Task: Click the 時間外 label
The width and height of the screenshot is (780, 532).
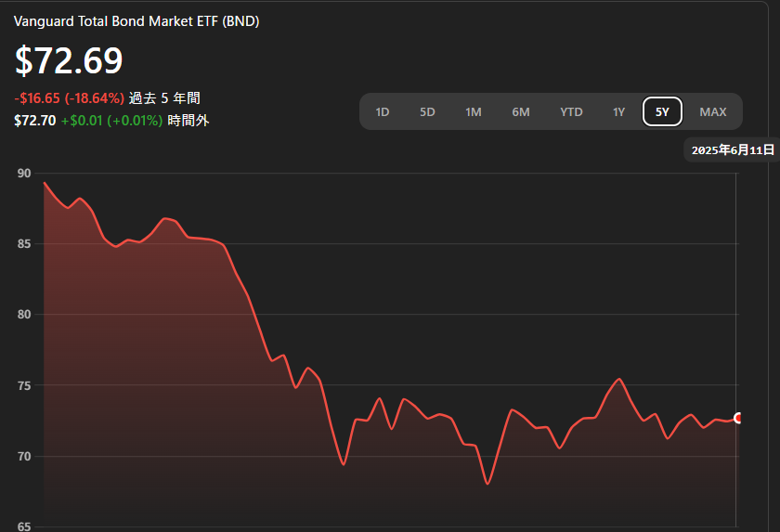Action: (188, 121)
